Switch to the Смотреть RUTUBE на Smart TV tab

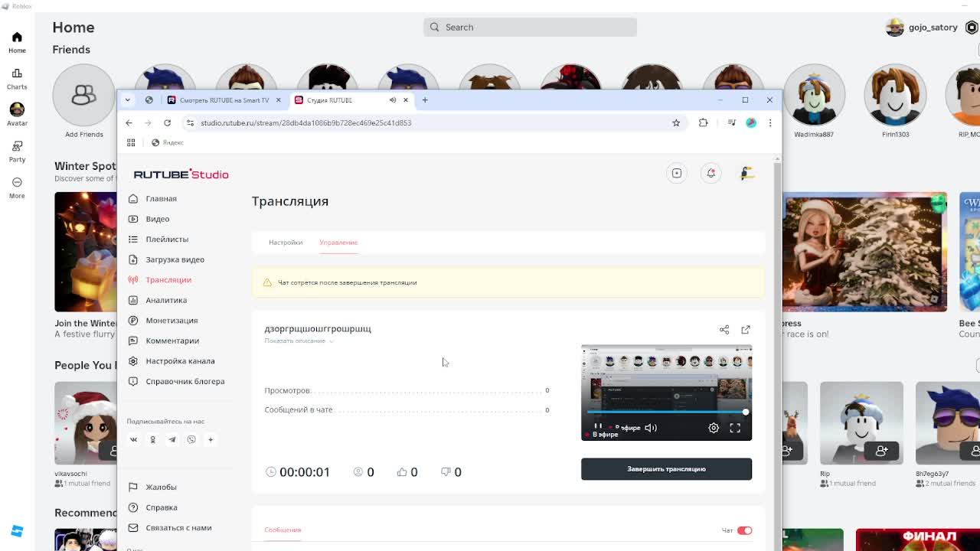point(224,100)
